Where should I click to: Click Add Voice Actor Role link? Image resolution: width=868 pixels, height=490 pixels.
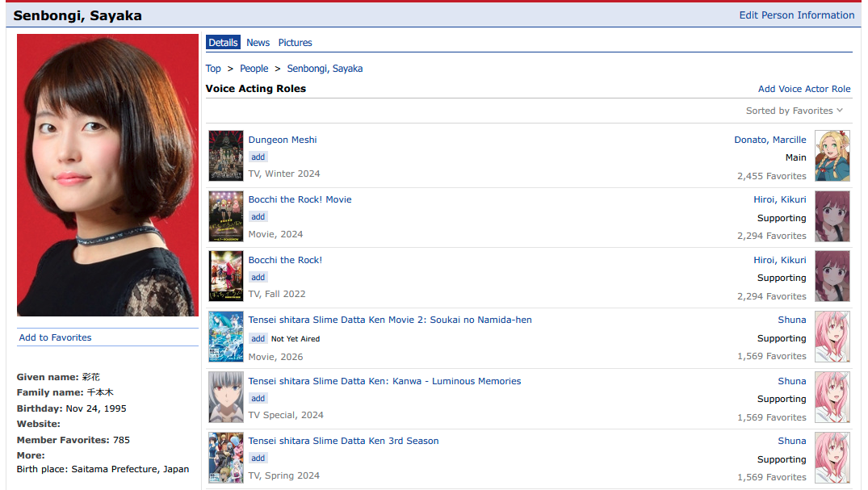[804, 89]
